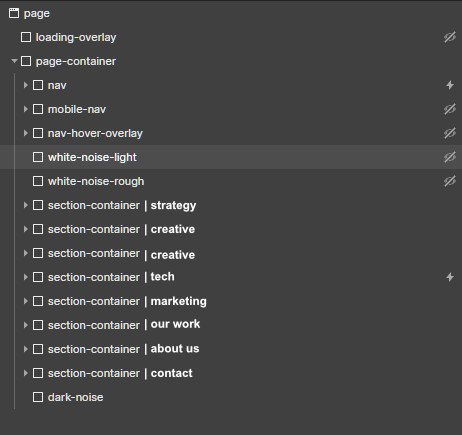The height and width of the screenshot is (435, 462).
Task: Expand the contact section-container
Action: [26, 373]
